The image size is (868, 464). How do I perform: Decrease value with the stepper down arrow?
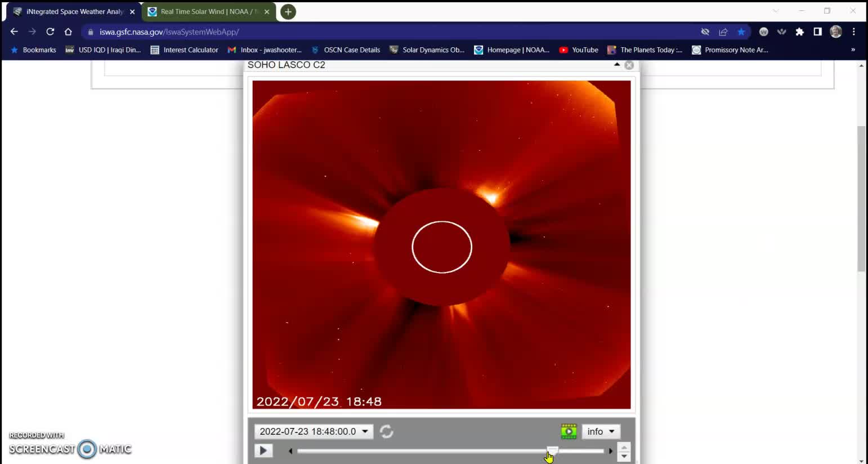[x=624, y=457]
